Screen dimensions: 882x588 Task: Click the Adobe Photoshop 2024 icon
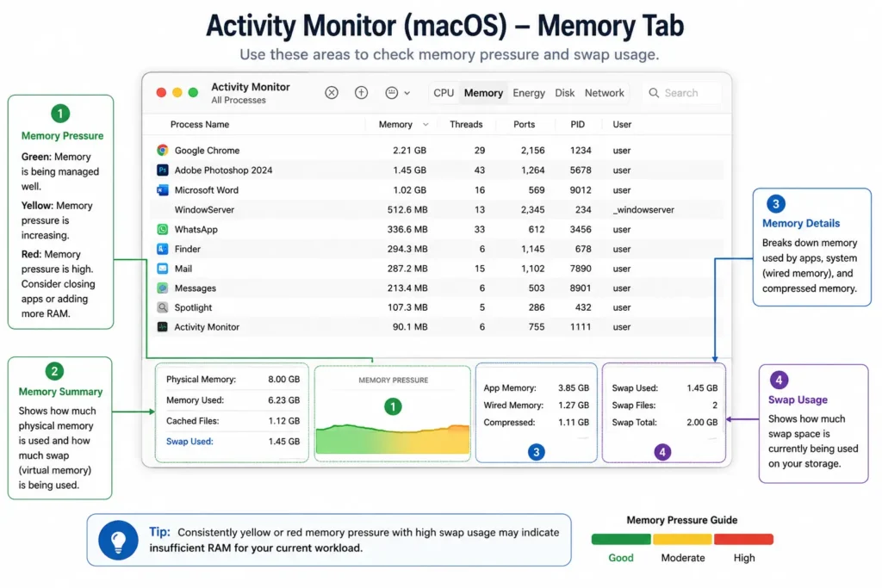tap(163, 170)
